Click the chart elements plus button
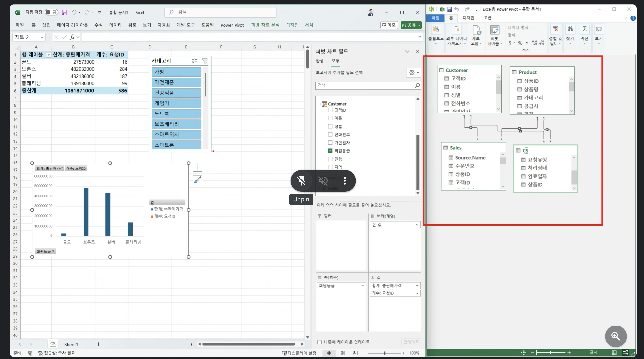This screenshot has width=644, height=359. (197, 167)
